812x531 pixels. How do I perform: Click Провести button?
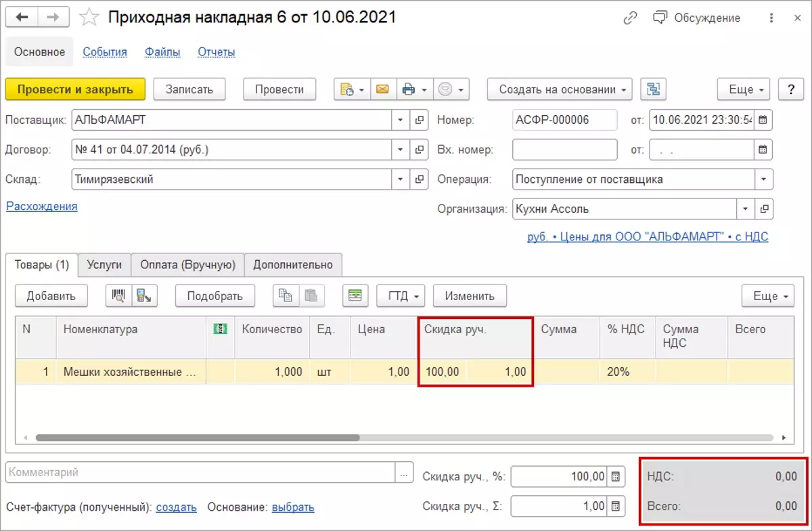[x=279, y=89]
